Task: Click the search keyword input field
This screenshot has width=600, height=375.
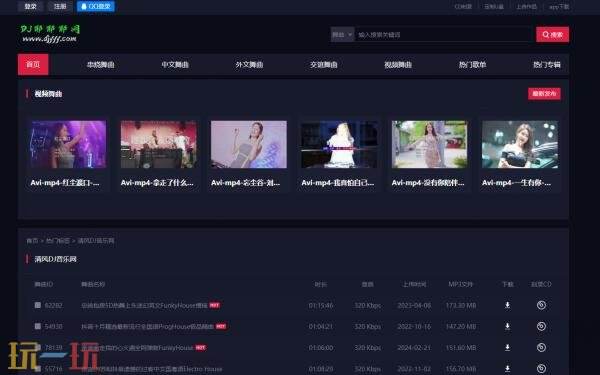Action: (443, 35)
